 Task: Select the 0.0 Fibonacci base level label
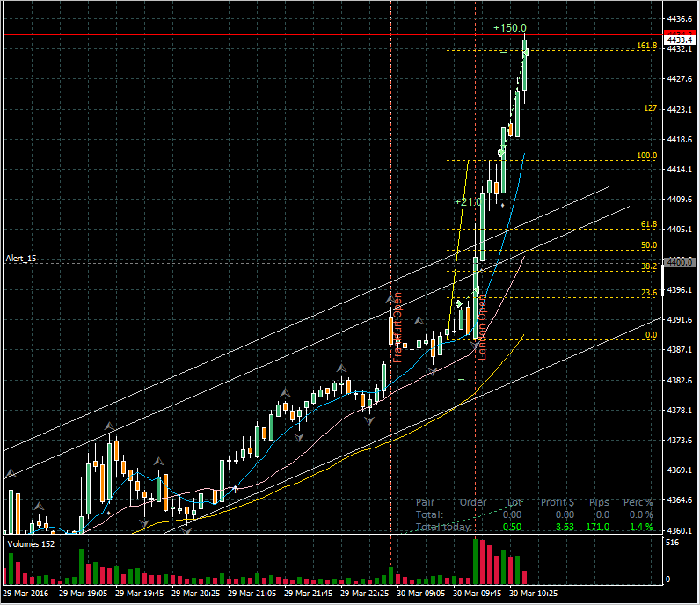tap(651, 335)
